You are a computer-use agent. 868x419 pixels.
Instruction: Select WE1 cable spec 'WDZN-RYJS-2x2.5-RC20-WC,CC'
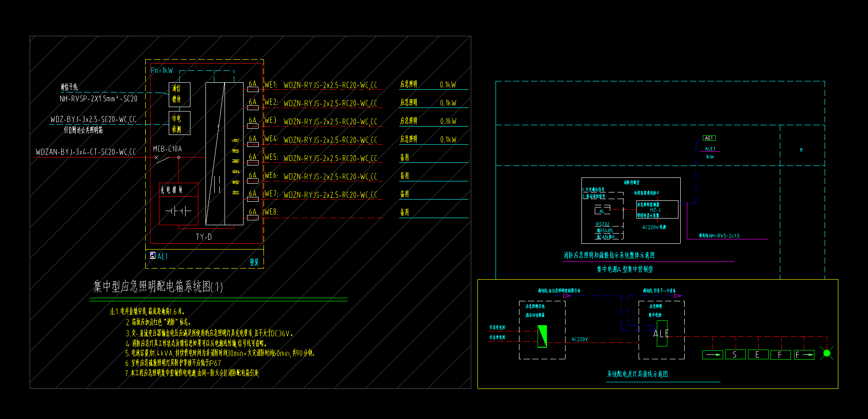330,85
